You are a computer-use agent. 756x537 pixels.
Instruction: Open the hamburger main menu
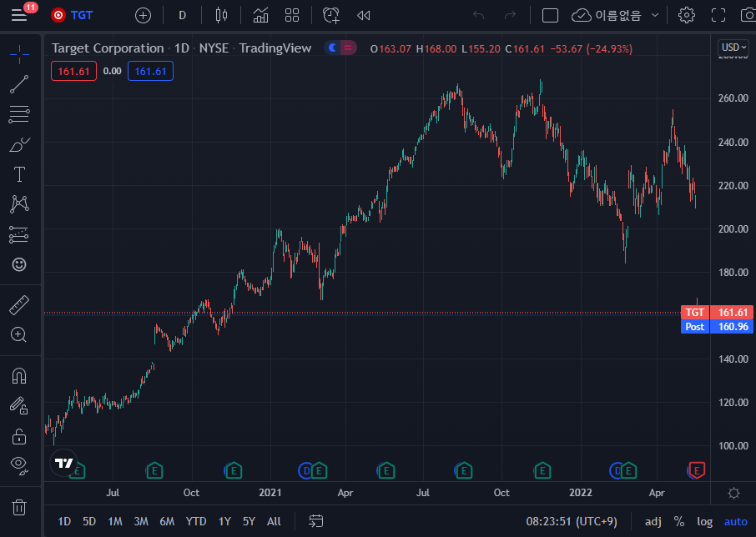[19, 15]
